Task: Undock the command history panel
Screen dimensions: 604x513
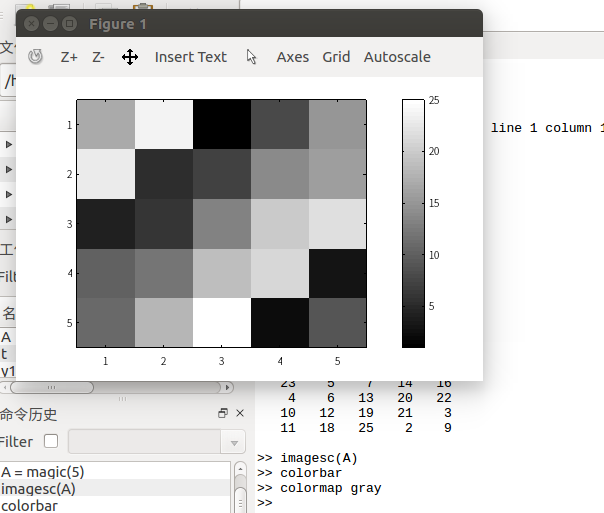Action: 223,413
